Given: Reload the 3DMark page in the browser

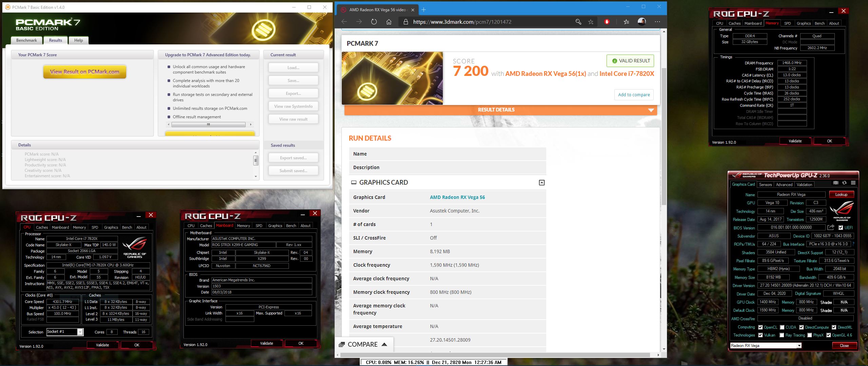Looking at the screenshot, I should tap(374, 22).
